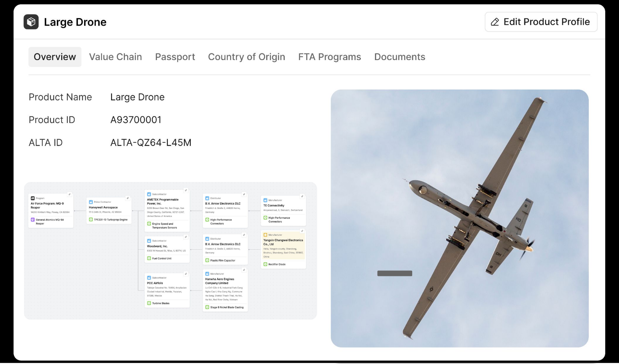Image resolution: width=619 pixels, height=364 pixels.
Task: Select the "Honeywell Aerospace" company name
Action: (103, 207)
